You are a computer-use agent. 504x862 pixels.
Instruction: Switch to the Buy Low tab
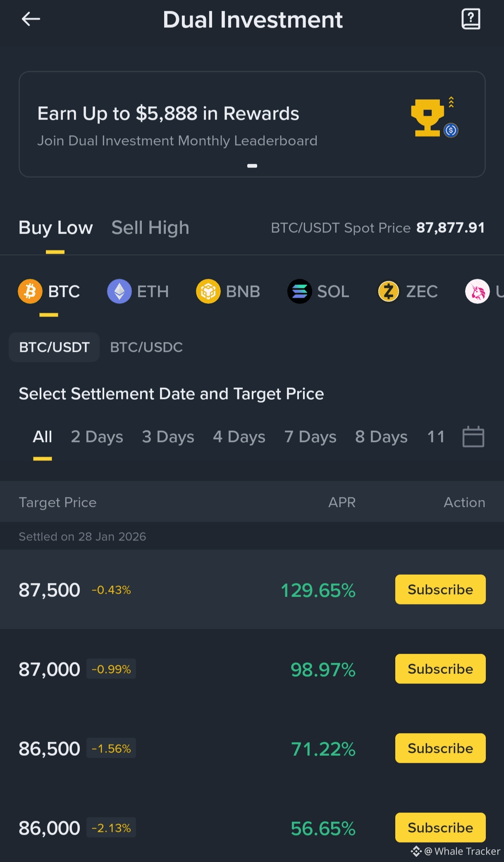tap(56, 228)
